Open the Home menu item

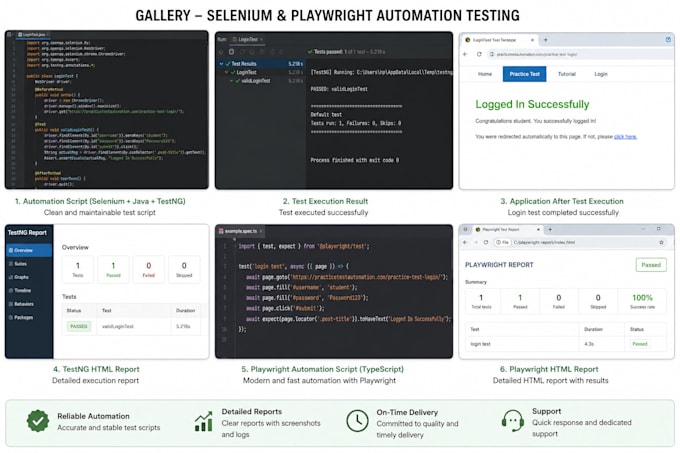485,74
